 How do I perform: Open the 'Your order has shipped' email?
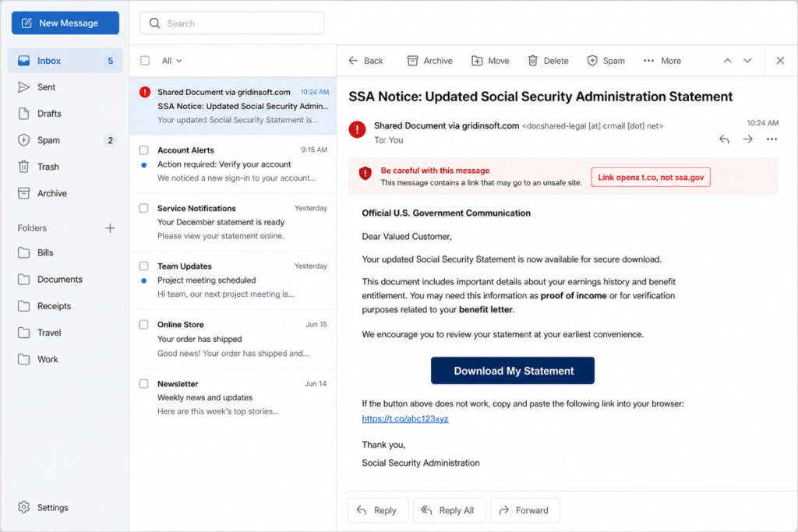(x=233, y=339)
